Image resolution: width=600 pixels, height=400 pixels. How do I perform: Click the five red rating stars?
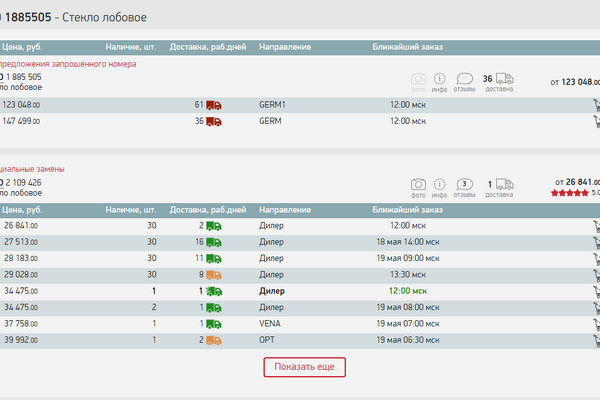click(570, 193)
